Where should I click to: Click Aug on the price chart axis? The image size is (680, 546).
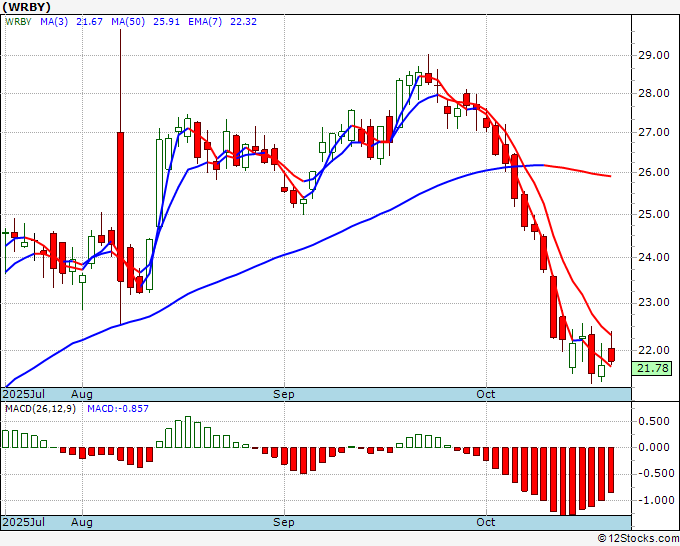[82, 394]
